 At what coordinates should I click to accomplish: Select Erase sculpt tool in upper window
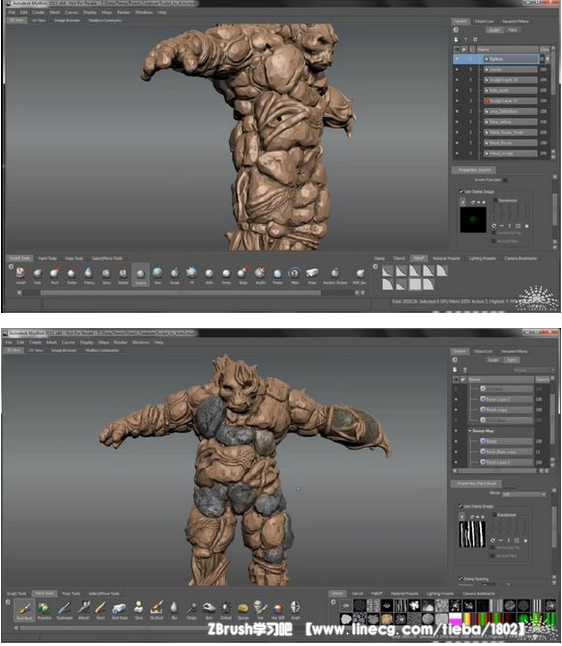click(x=312, y=274)
